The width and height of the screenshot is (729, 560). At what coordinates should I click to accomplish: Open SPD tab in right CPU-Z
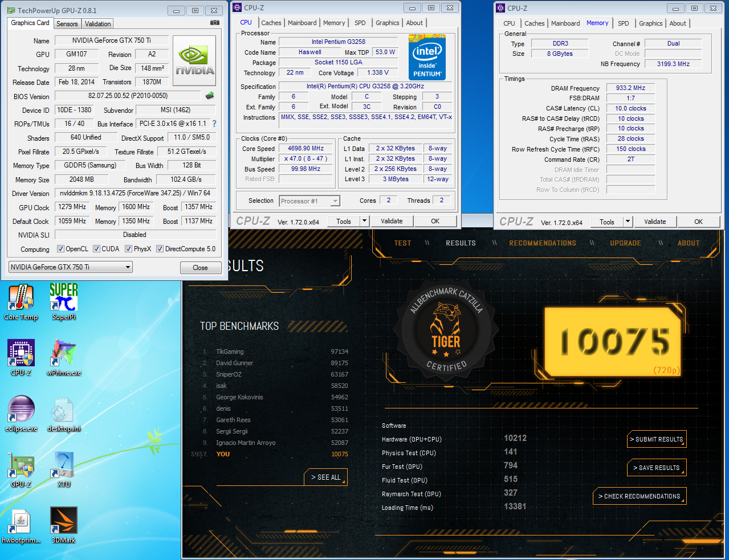click(624, 23)
